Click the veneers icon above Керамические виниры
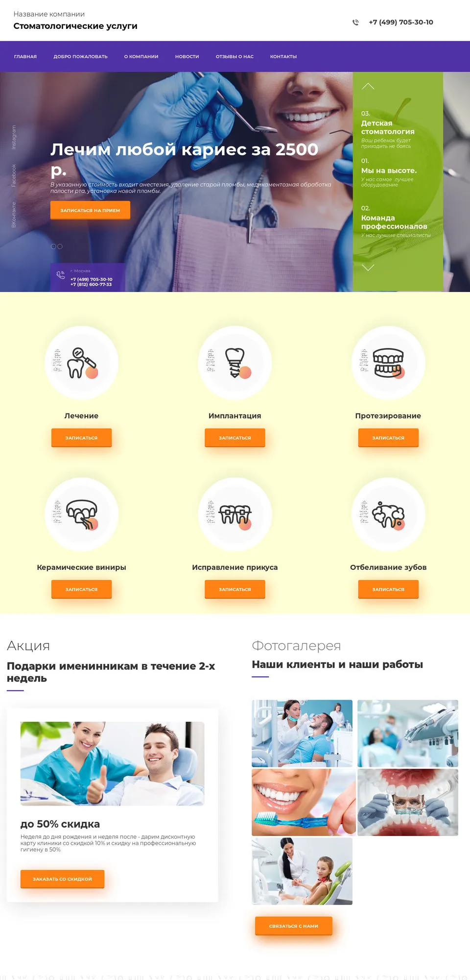The height and width of the screenshot is (980, 470). [x=82, y=514]
